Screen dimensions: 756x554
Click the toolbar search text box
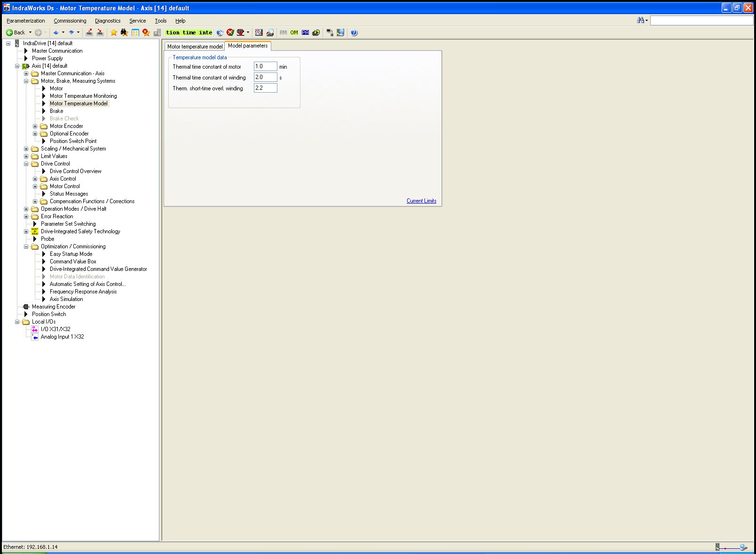pyautogui.click(x=701, y=20)
